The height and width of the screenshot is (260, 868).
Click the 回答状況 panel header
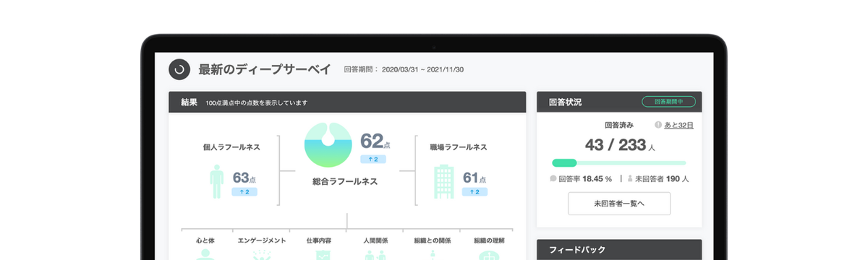619,103
